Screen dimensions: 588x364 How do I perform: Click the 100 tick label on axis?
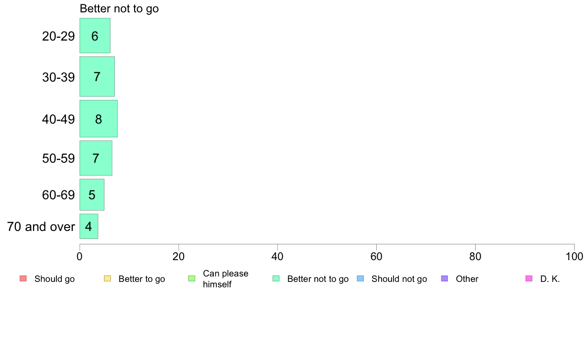[x=574, y=256]
